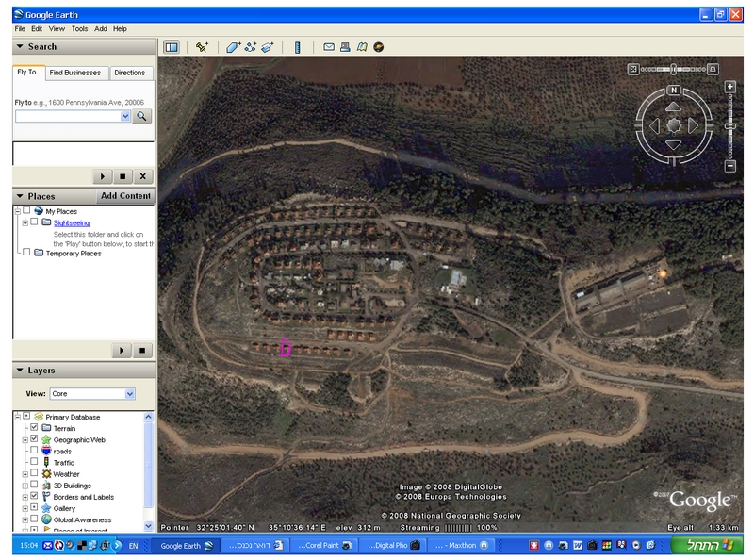Open the File menu
The image size is (754, 560).
[20, 29]
